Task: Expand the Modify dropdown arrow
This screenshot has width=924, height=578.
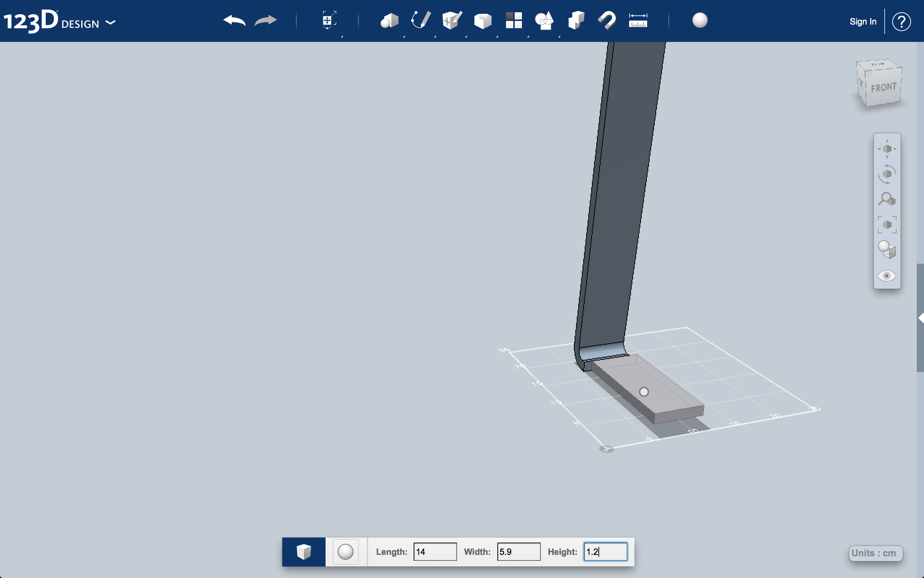Action: (497, 36)
